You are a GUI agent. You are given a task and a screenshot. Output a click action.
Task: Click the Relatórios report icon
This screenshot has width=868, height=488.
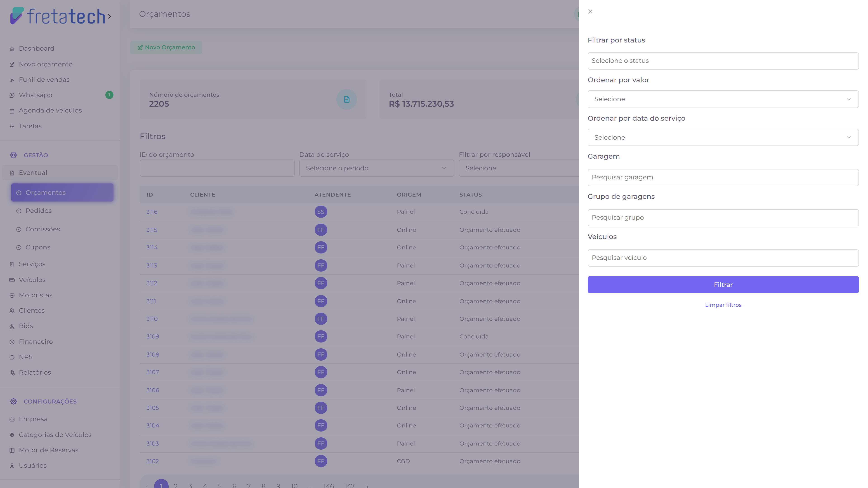coord(12,373)
